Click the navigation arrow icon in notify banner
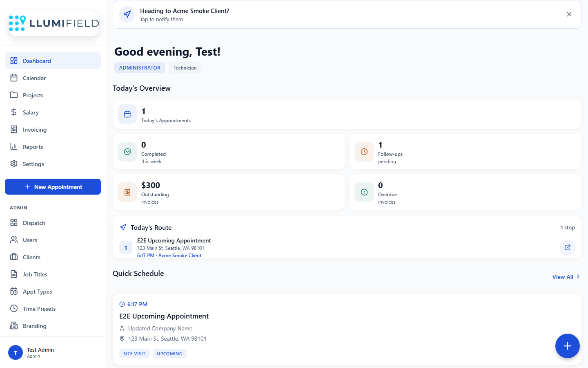This screenshot has width=588, height=368. point(127,14)
